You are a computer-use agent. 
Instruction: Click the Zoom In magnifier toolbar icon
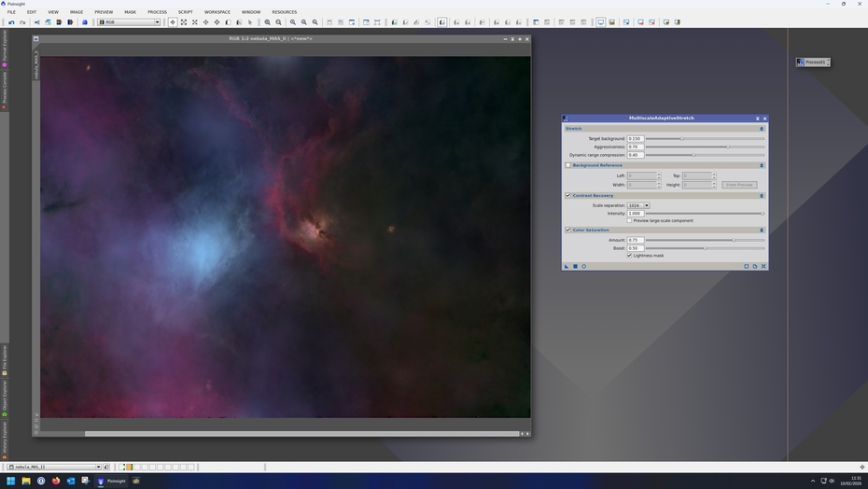(x=268, y=22)
